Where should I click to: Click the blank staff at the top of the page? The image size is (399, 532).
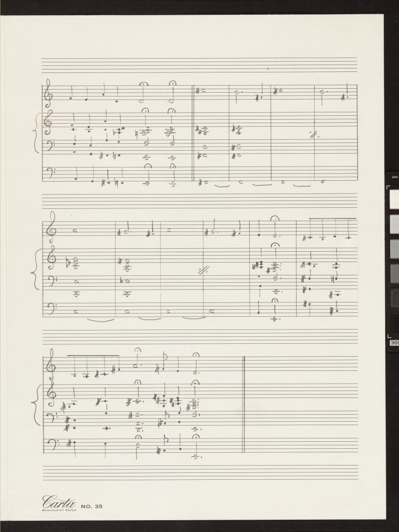click(x=199, y=65)
